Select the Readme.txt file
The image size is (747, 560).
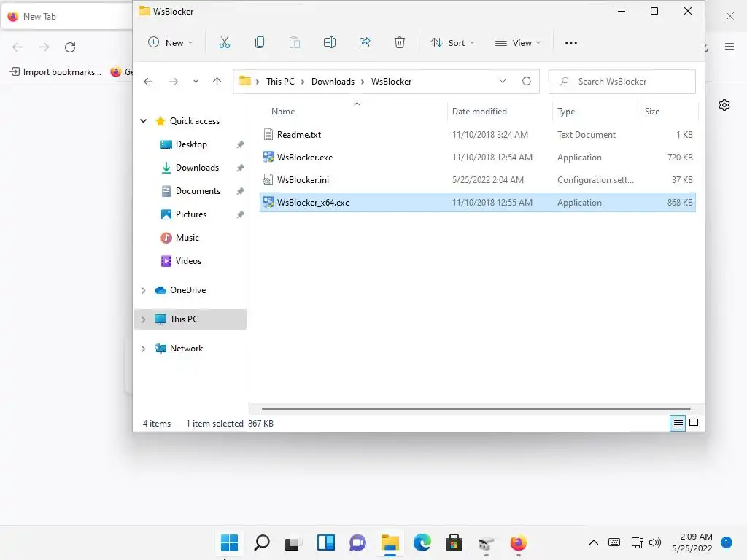(x=477, y=135)
